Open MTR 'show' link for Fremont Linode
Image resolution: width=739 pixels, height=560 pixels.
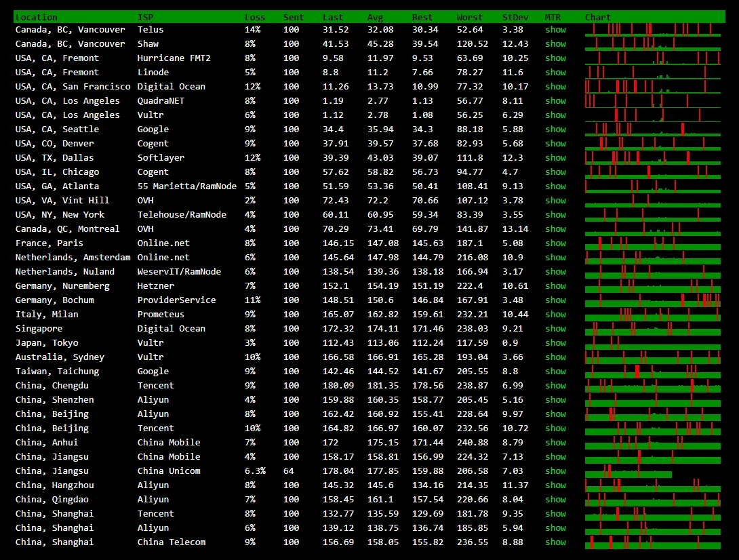pos(555,72)
